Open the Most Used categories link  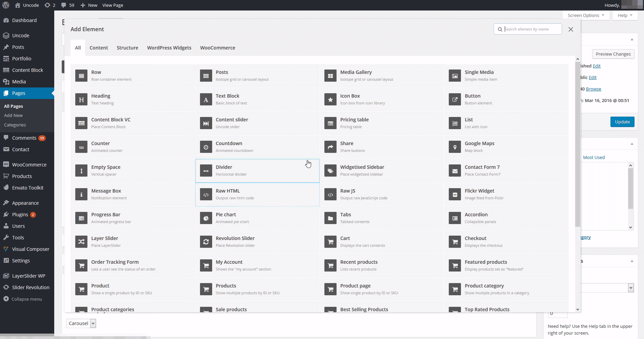pyautogui.click(x=594, y=157)
